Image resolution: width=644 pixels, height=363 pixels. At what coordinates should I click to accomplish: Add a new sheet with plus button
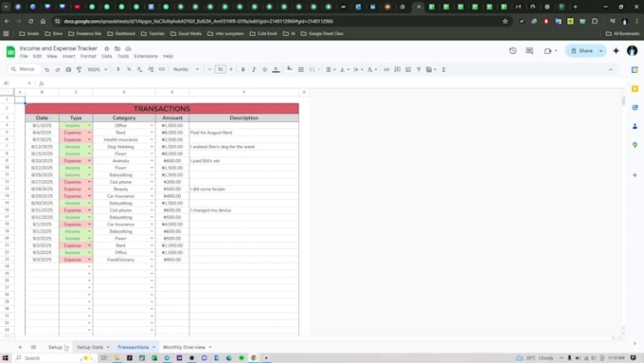pos(20,348)
